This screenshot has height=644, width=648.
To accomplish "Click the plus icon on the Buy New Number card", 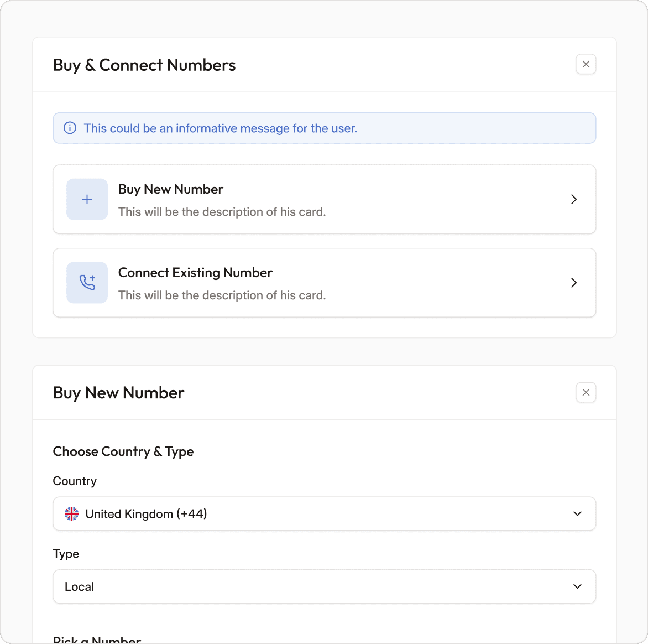I will [x=87, y=199].
